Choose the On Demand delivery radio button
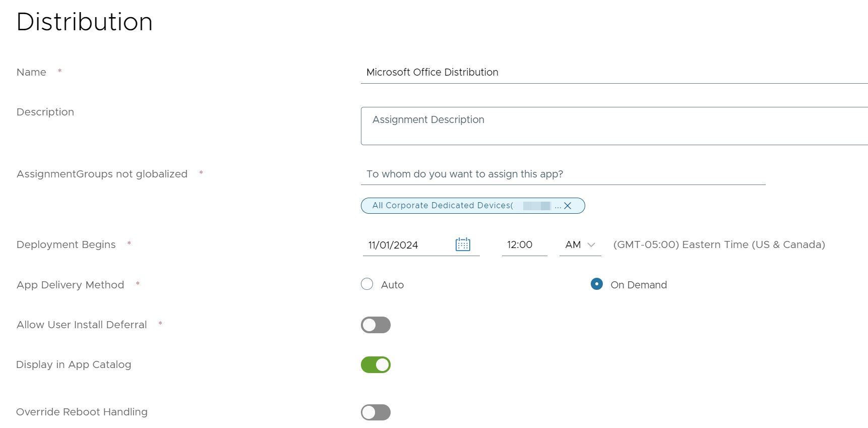Screen dimensions: 868x428 [596, 284]
